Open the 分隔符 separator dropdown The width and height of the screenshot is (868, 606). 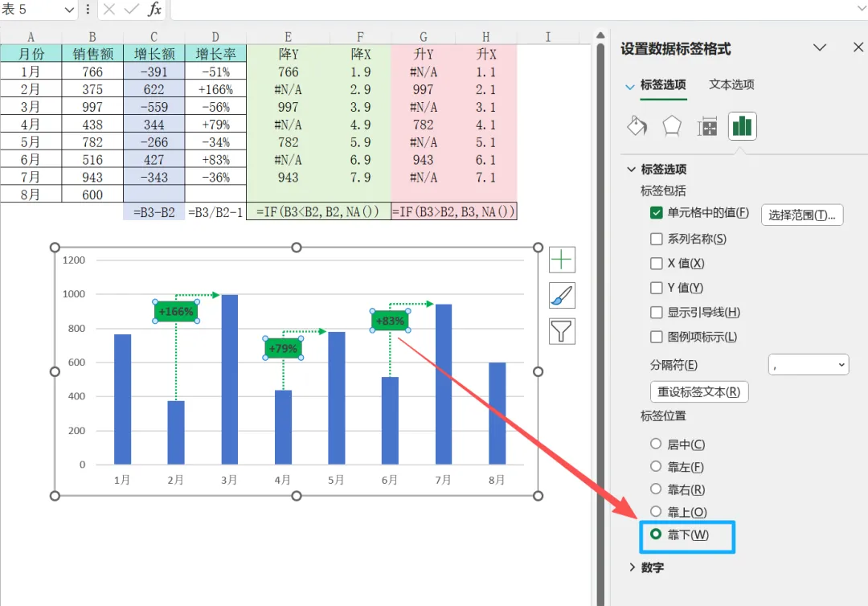click(809, 365)
